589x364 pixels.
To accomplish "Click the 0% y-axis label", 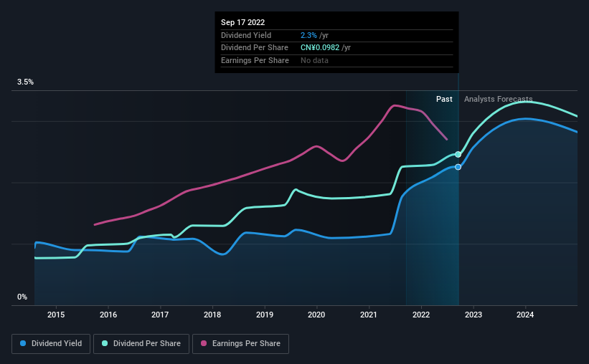I will 22,297.
